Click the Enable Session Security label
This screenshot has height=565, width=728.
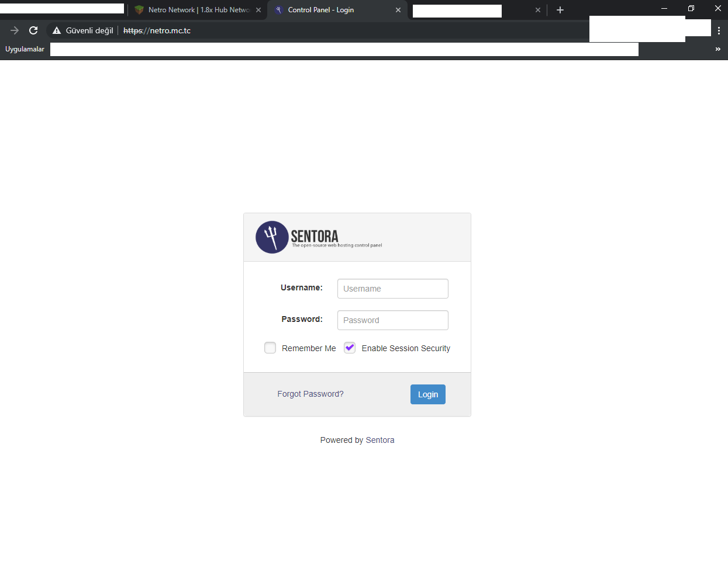point(406,348)
